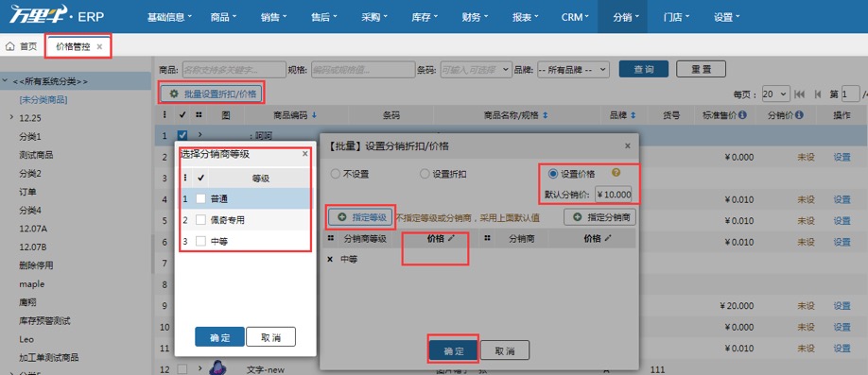The image size is (868, 375).
Task: Remove 中等 level with the x icon
Action: pyautogui.click(x=331, y=259)
